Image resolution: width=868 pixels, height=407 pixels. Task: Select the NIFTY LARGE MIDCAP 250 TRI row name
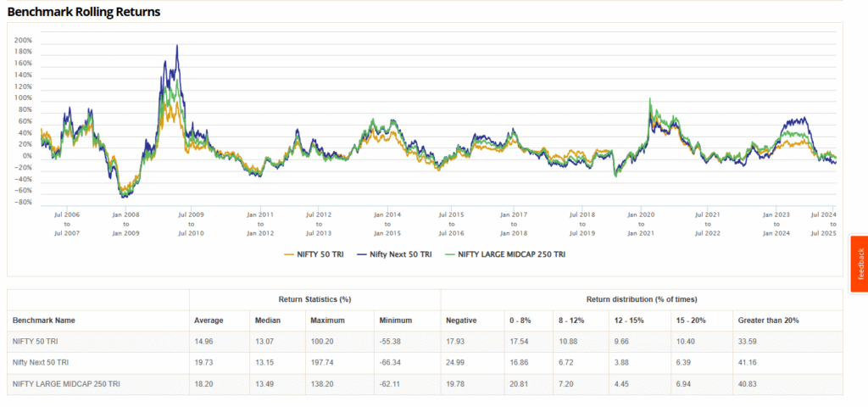(x=66, y=383)
